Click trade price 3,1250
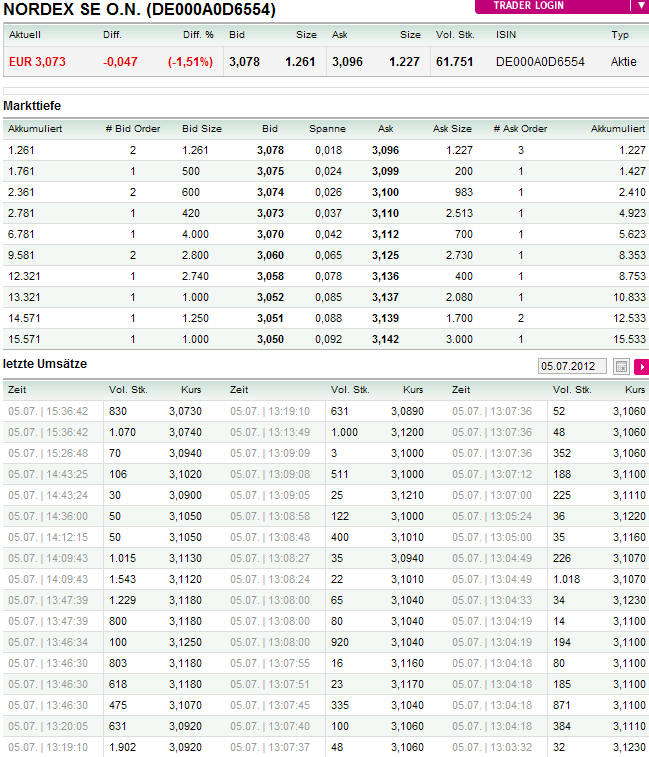 click(185, 643)
